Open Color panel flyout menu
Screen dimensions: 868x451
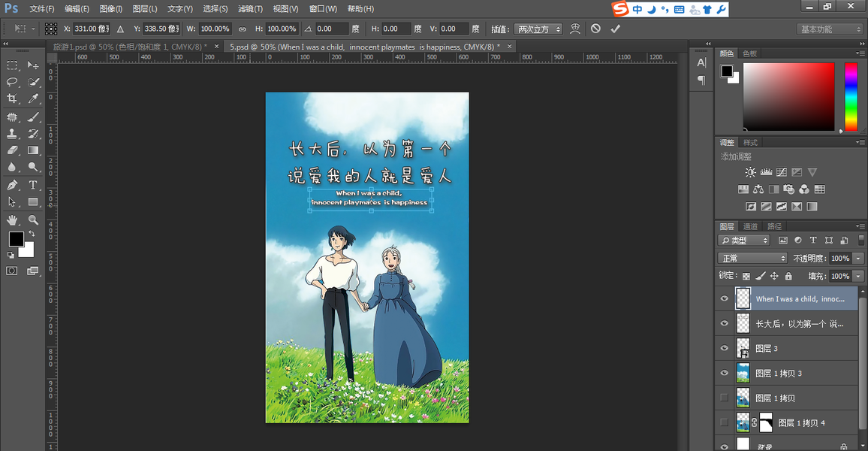pos(860,53)
